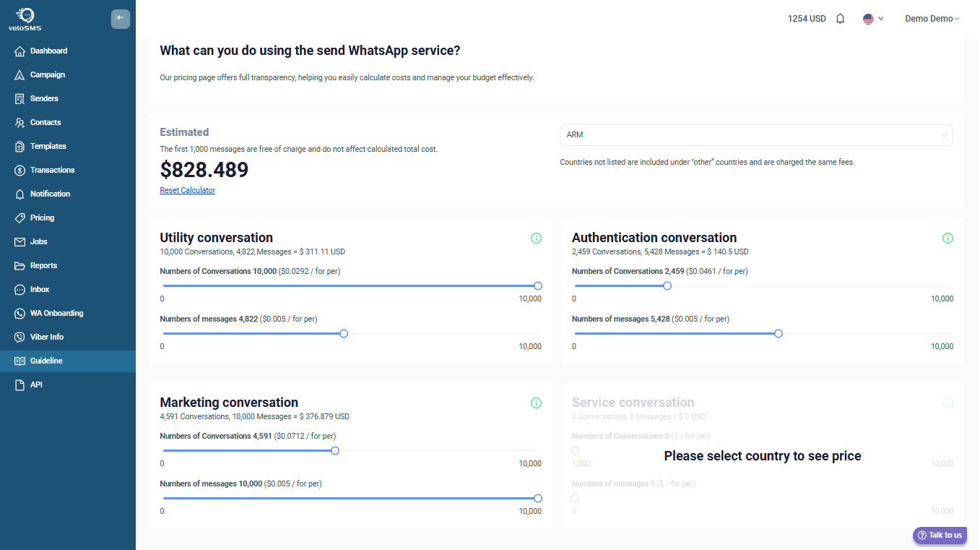Image resolution: width=980 pixels, height=550 pixels.
Task: Click the Templates clipboard icon
Action: (19, 147)
